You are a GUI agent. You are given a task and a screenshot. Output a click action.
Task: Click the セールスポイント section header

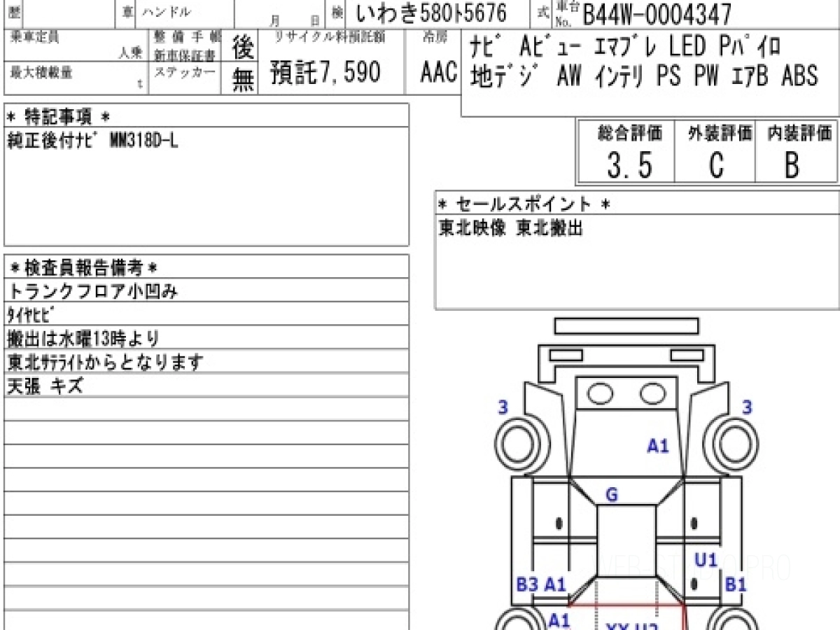[x=524, y=204]
